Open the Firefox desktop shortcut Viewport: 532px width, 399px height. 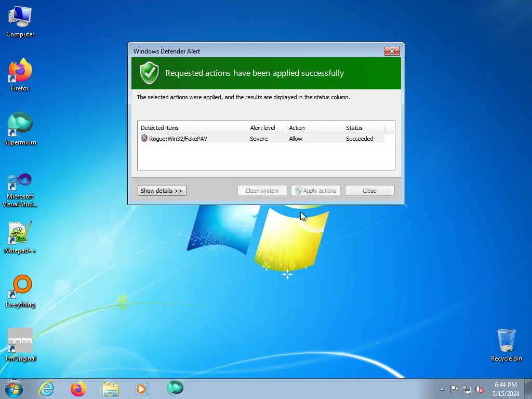(x=20, y=75)
